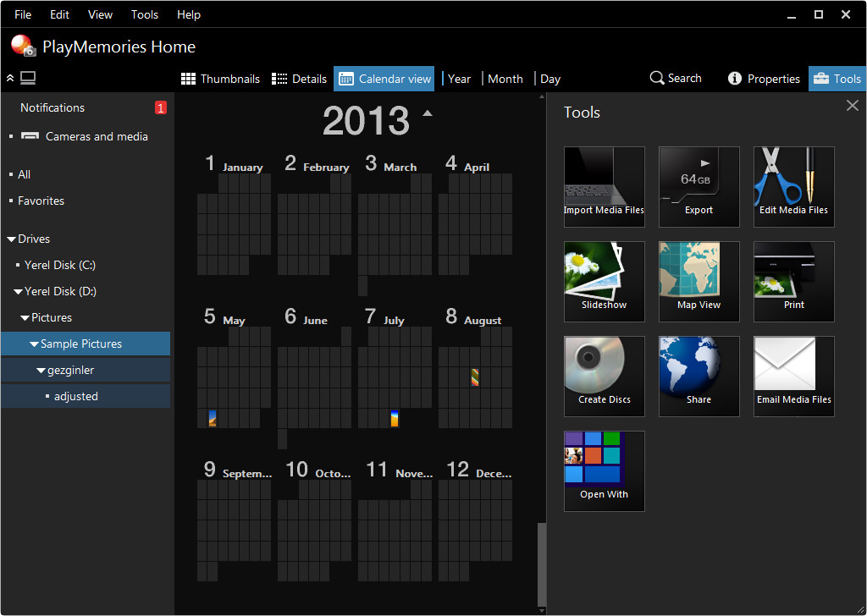The height and width of the screenshot is (616, 867).
Task: Click the arrow next to 2013
Action: tap(428, 113)
